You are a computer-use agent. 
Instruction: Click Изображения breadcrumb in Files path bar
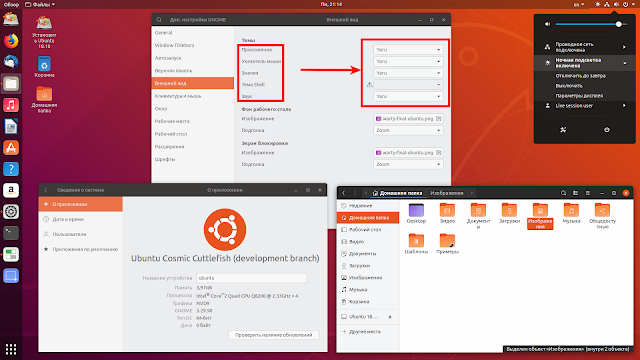pyautogui.click(x=447, y=193)
